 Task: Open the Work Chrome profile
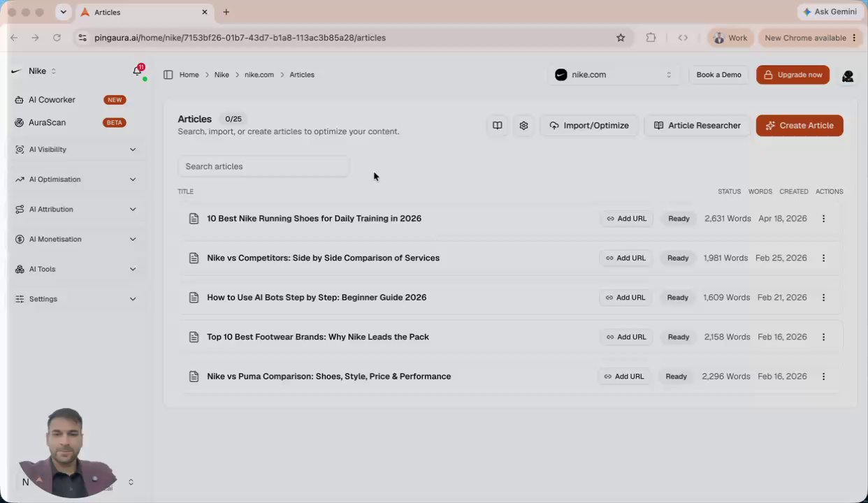click(x=730, y=38)
